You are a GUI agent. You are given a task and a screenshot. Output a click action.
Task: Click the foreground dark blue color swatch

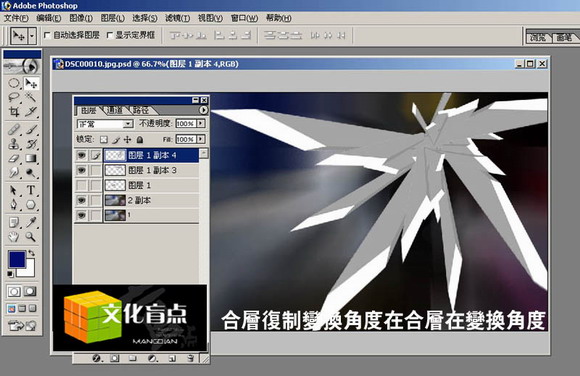(x=17, y=259)
